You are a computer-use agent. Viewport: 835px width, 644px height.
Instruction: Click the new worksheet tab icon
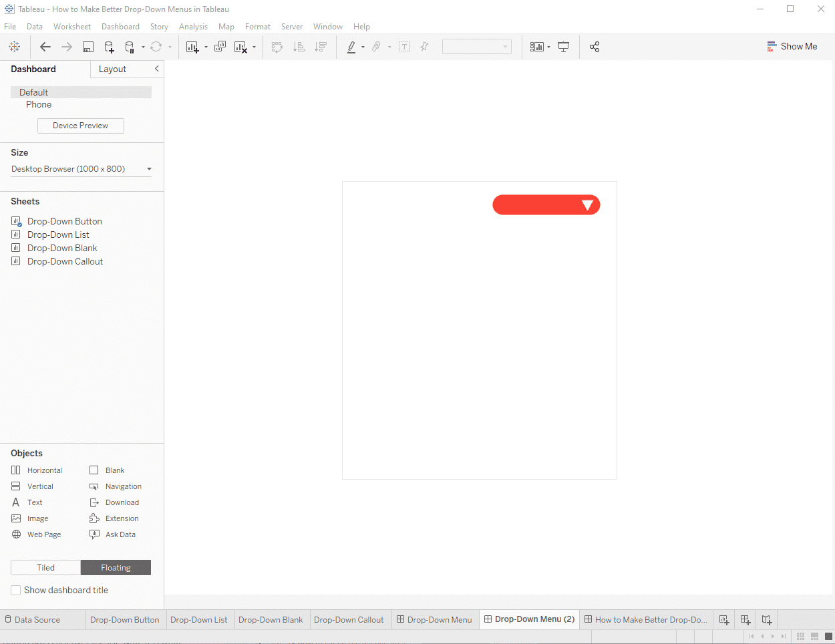[724, 620]
